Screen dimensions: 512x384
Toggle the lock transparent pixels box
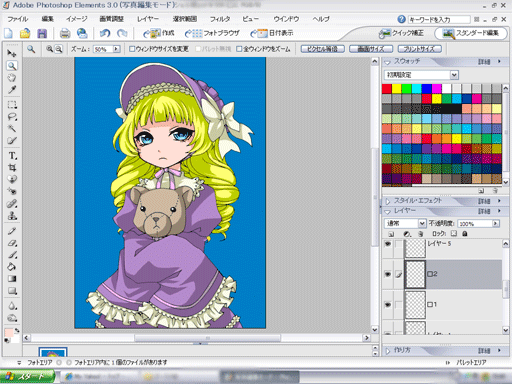coord(454,234)
